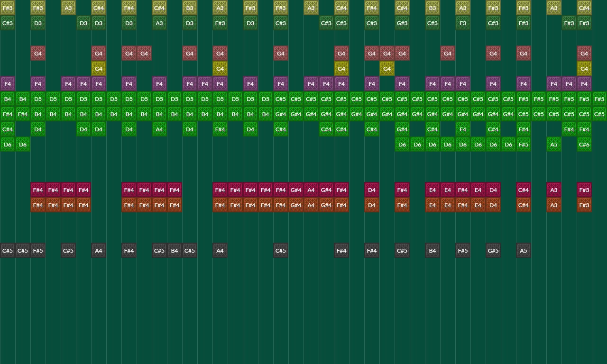Click the orange A4 note block
This screenshot has height=364, width=607.
(x=311, y=205)
